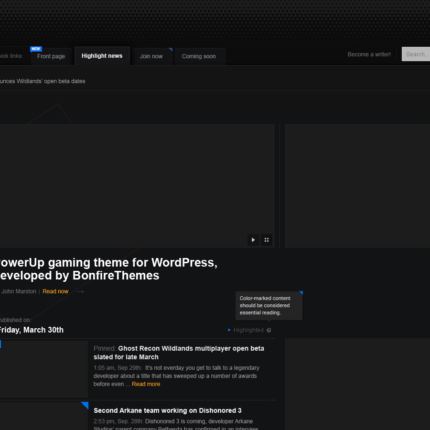Open the Coming soon tab
430x430 pixels.
199,56
